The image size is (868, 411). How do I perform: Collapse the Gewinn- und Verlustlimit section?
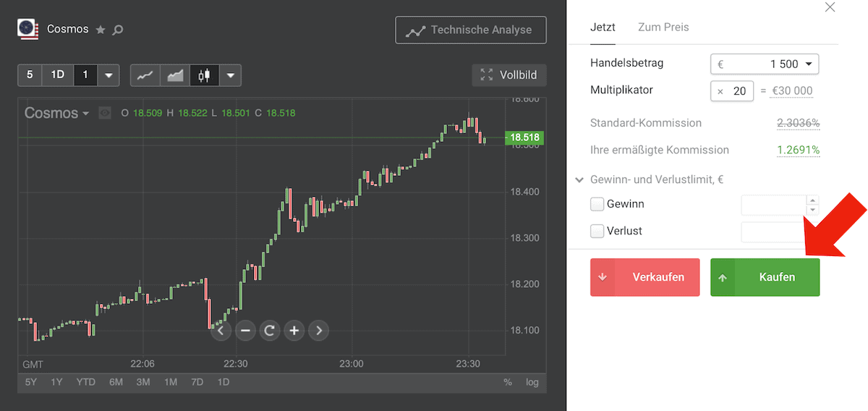(x=579, y=179)
